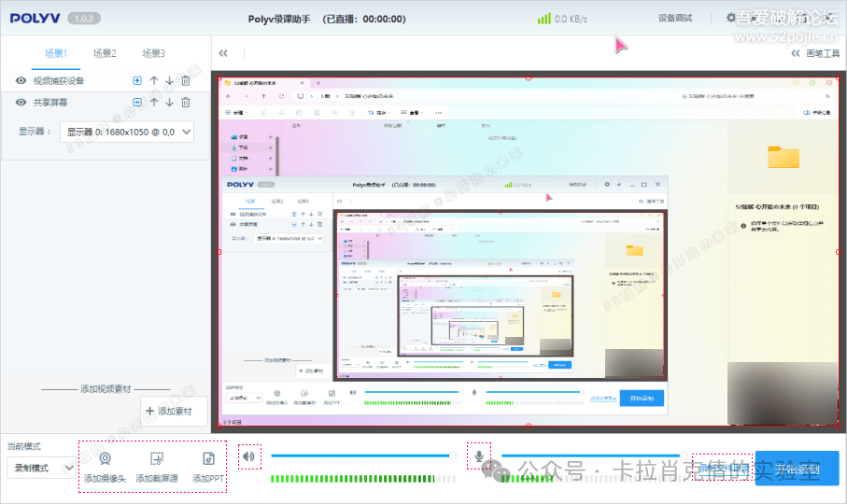The height and width of the screenshot is (504, 847).
Task: Select the 共享屏幕 row label
Action: 50,103
